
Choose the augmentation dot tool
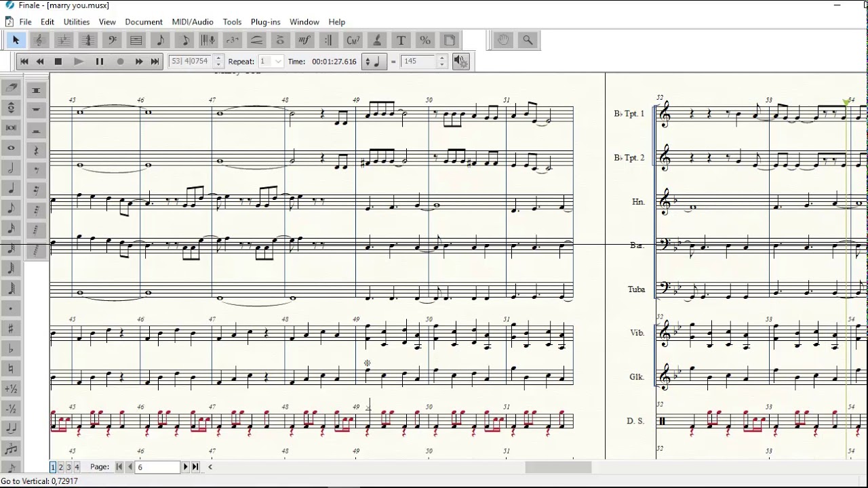click(11, 309)
